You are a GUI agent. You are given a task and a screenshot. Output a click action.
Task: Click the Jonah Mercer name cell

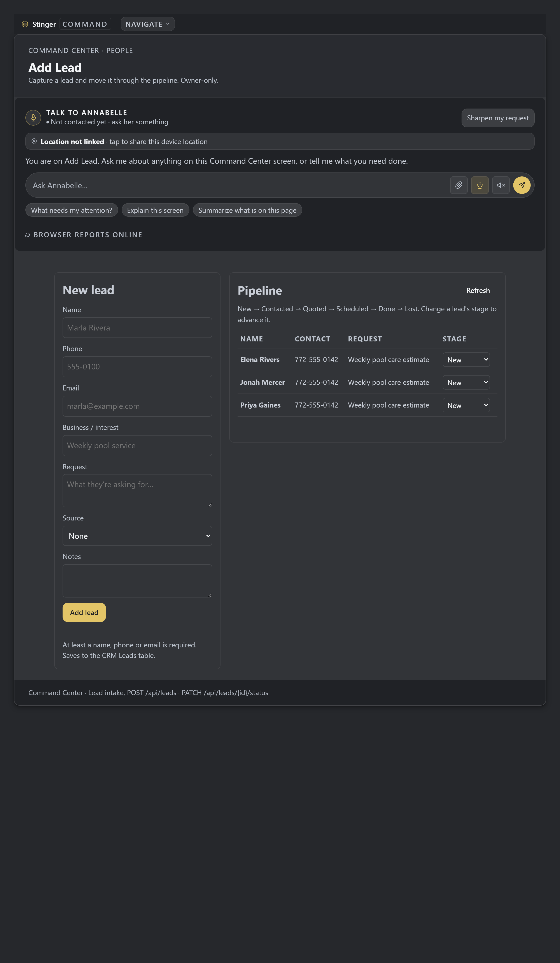tap(262, 383)
